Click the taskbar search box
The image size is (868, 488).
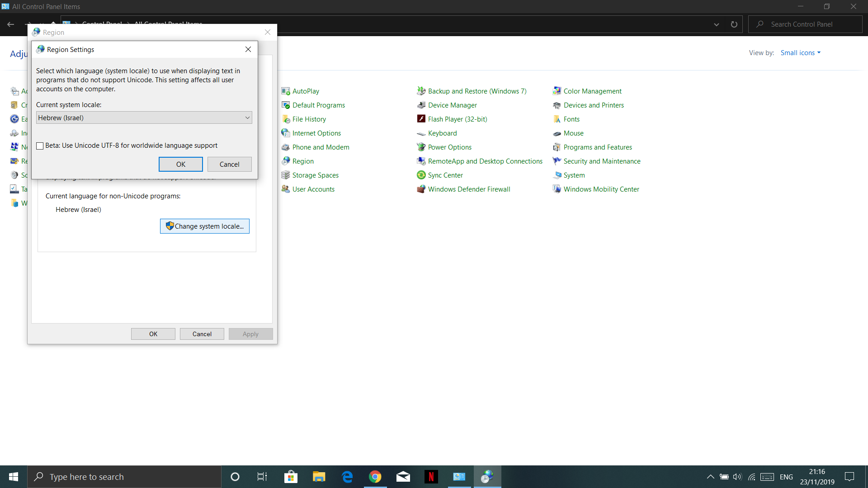124,477
